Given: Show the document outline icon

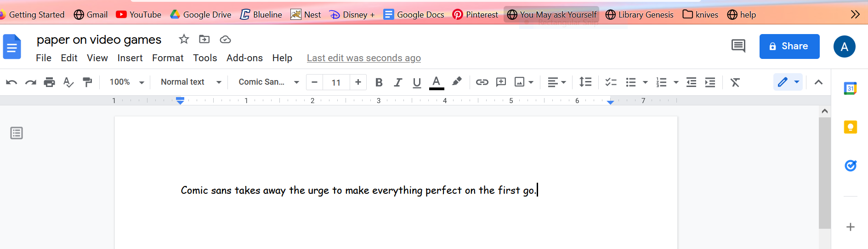Looking at the screenshot, I should 17,133.
